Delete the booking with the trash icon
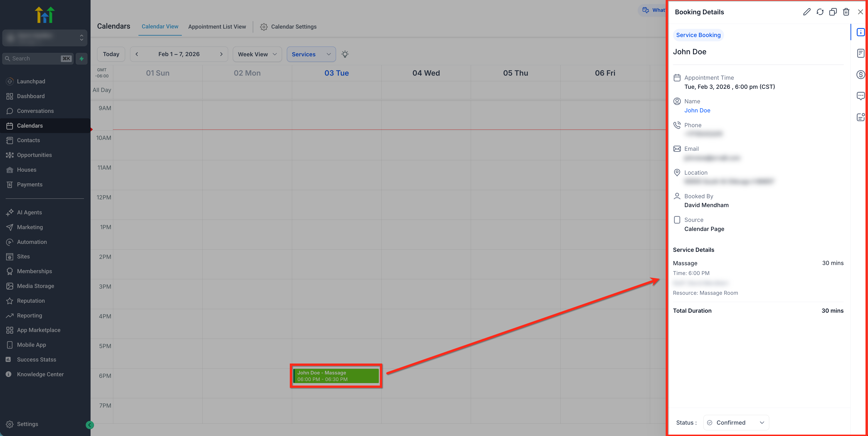Screen dimensions: 868x436 pos(846,12)
